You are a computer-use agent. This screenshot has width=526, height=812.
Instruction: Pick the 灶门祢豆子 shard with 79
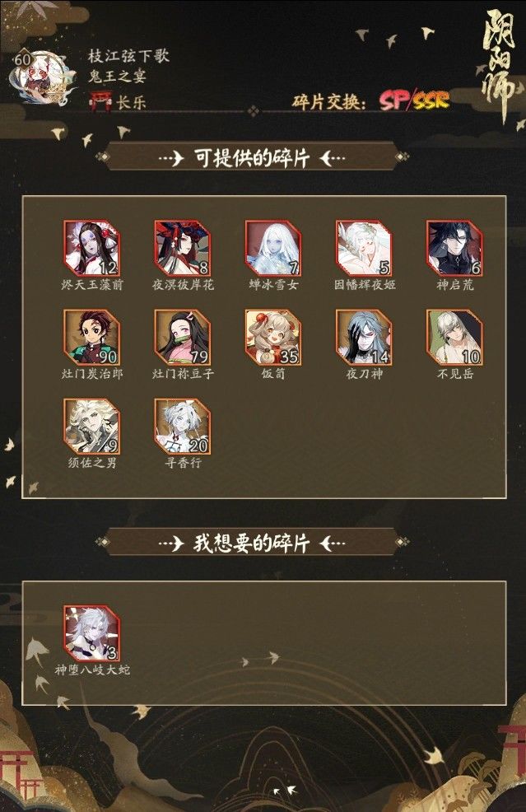tap(183, 338)
